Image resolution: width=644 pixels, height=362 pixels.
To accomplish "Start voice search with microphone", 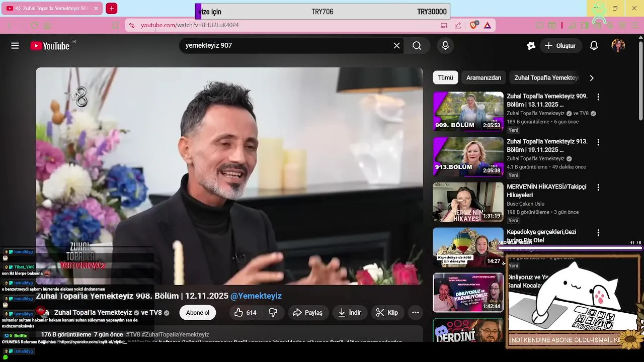I will pos(445,46).
